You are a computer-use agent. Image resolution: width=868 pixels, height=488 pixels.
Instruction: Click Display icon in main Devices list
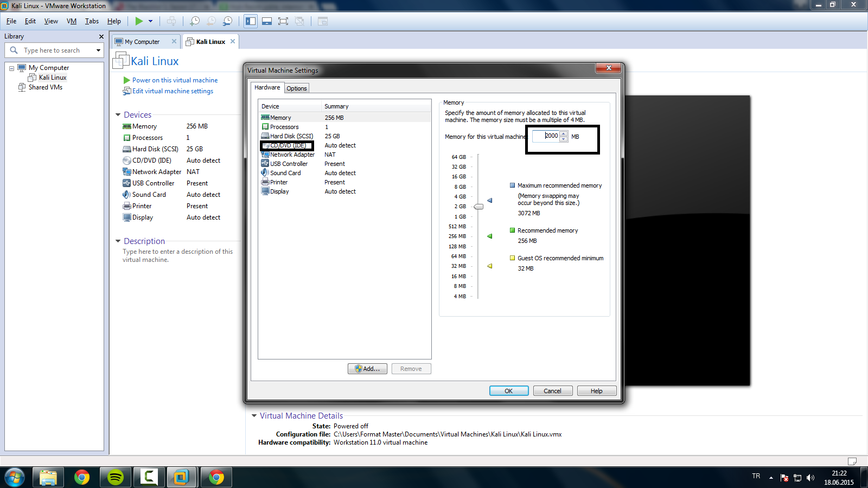pos(127,217)
